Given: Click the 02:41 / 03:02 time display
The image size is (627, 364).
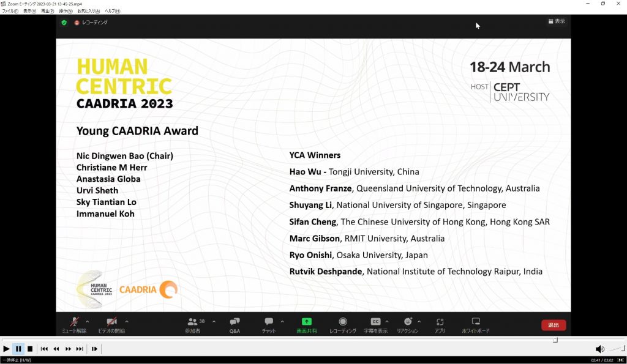Looking at the screenshot, I should (x=602, y=360).
